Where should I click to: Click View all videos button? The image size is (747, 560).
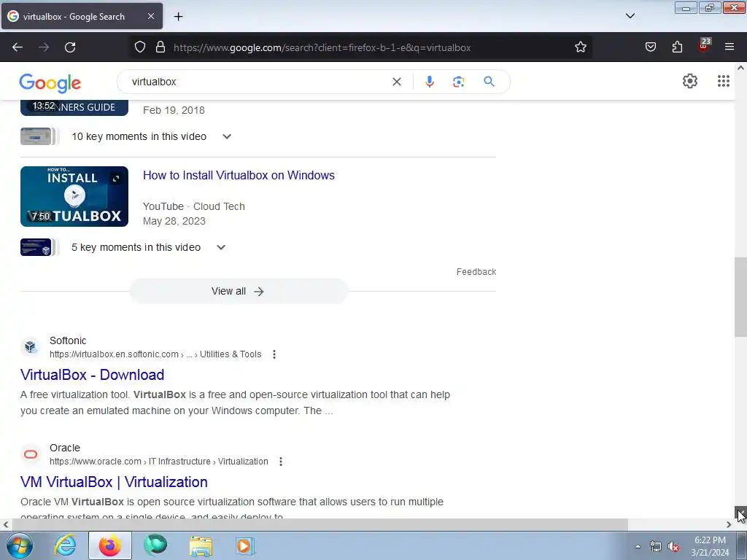click(x=239, y=291)
